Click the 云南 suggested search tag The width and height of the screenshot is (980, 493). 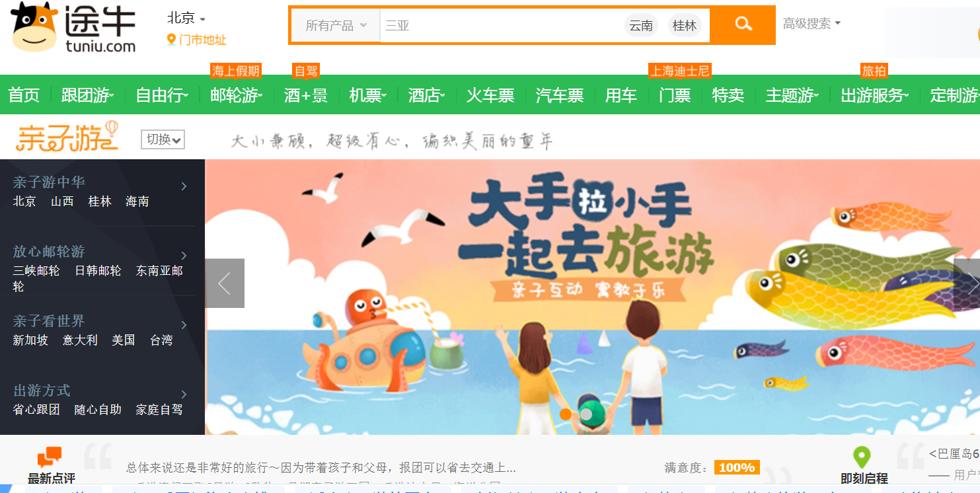[x=641, y=26]
